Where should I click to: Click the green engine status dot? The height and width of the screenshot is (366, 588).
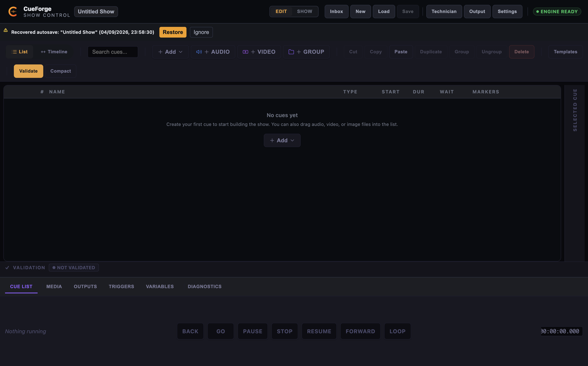[x=538, y=11]
